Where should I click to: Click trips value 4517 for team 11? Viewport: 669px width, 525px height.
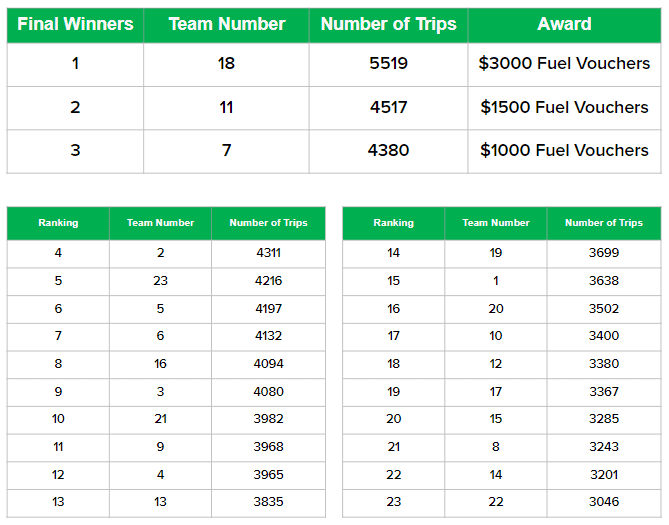tap(388, 108)
